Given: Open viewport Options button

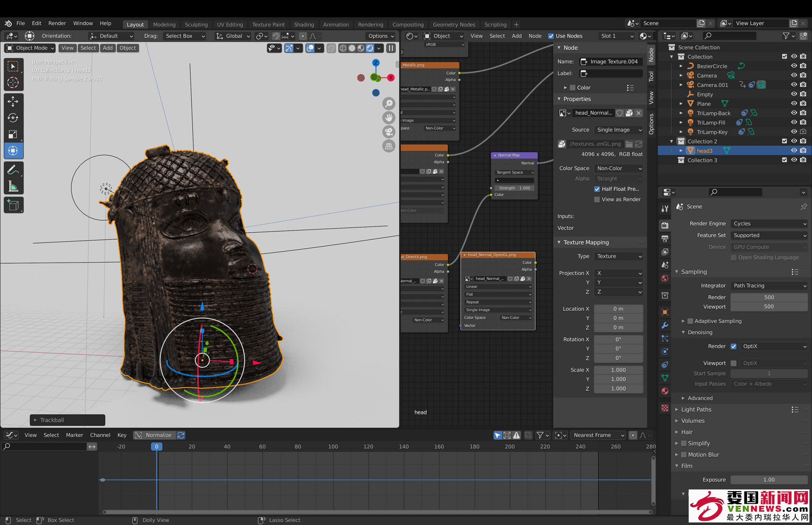Looking at the screenshot, I should pyautogui.click(x=381, y=36).
